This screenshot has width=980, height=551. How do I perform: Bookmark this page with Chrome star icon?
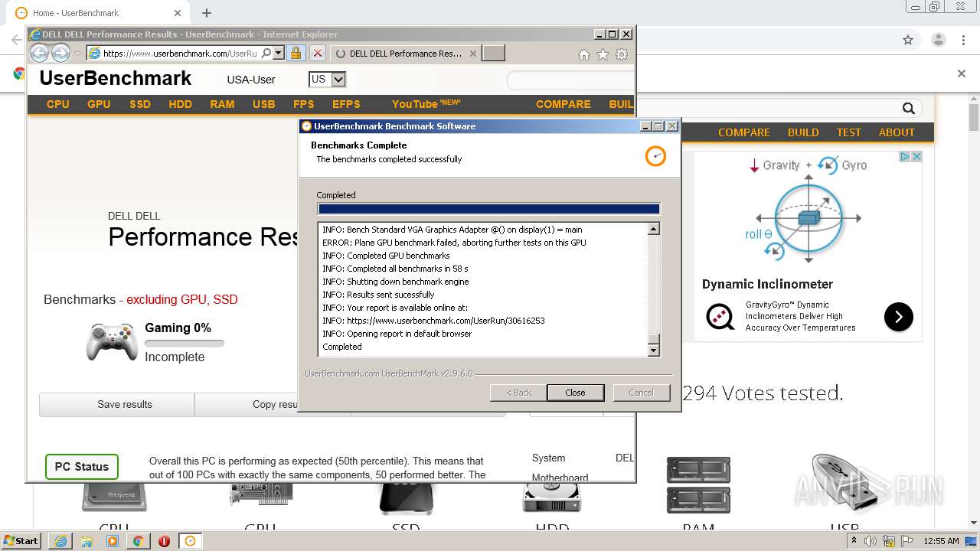(x=908, y=40)
